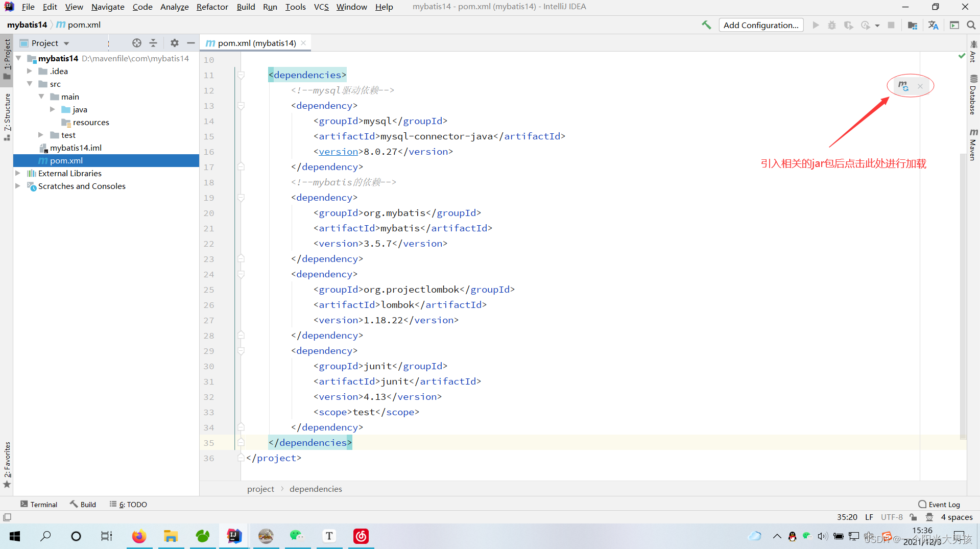
Task: Click Search Everywhere magnifier icon
Action: point(971,25)
